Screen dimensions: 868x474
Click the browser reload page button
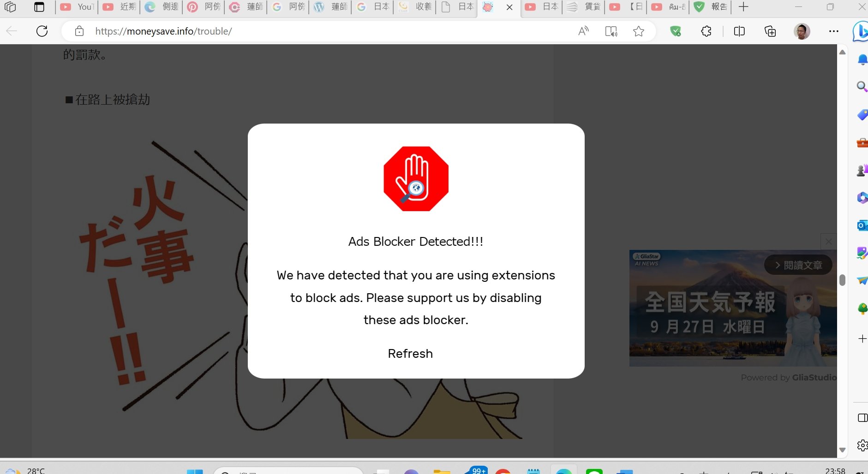coord(42,31)
